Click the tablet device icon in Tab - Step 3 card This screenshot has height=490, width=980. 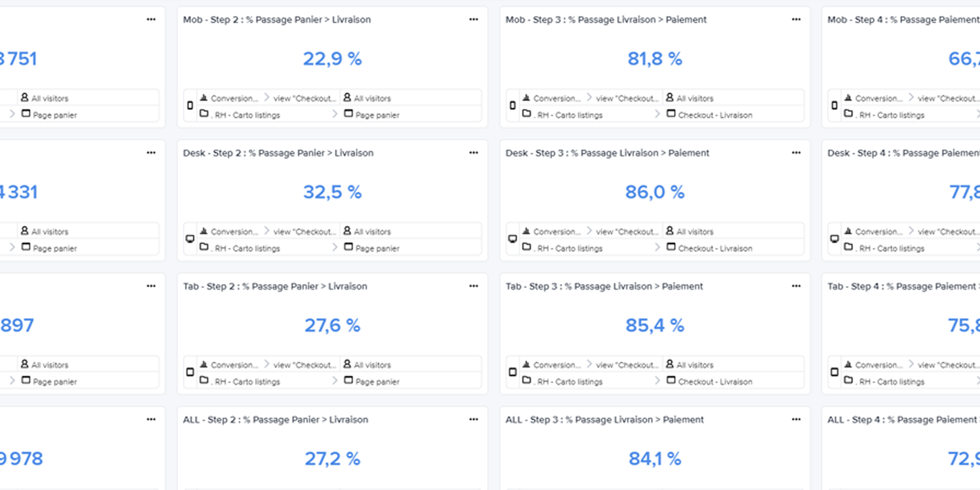pyautogui.click(x=512, y=372)
